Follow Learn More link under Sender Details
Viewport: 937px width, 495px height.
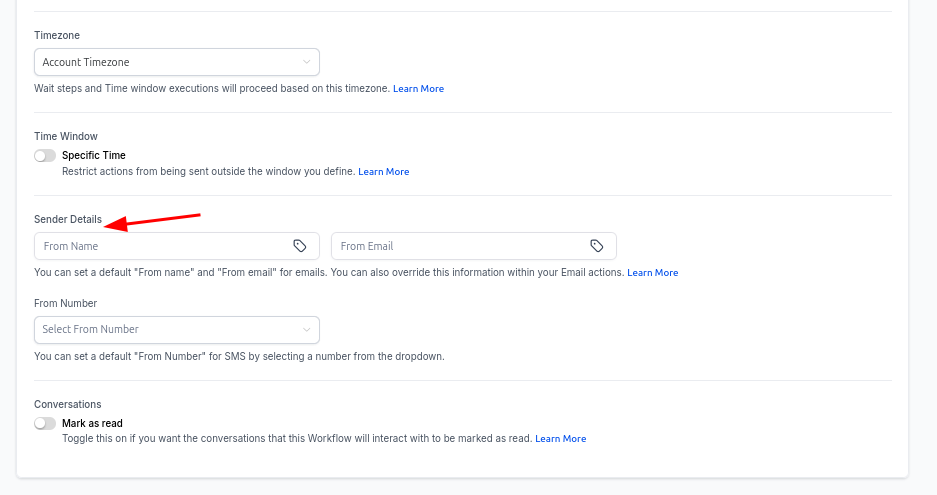point(652,273)
